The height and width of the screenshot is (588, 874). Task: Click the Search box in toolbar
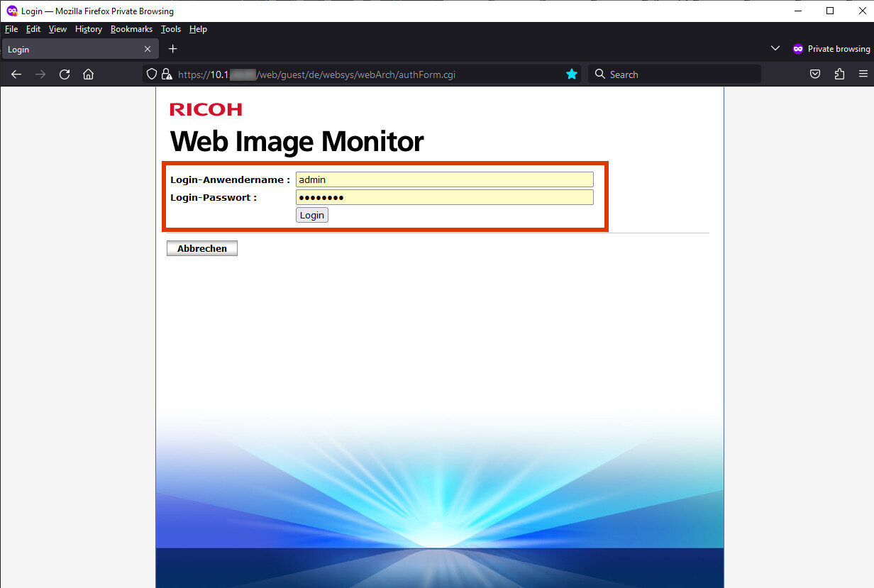click(x=674, y=74)
